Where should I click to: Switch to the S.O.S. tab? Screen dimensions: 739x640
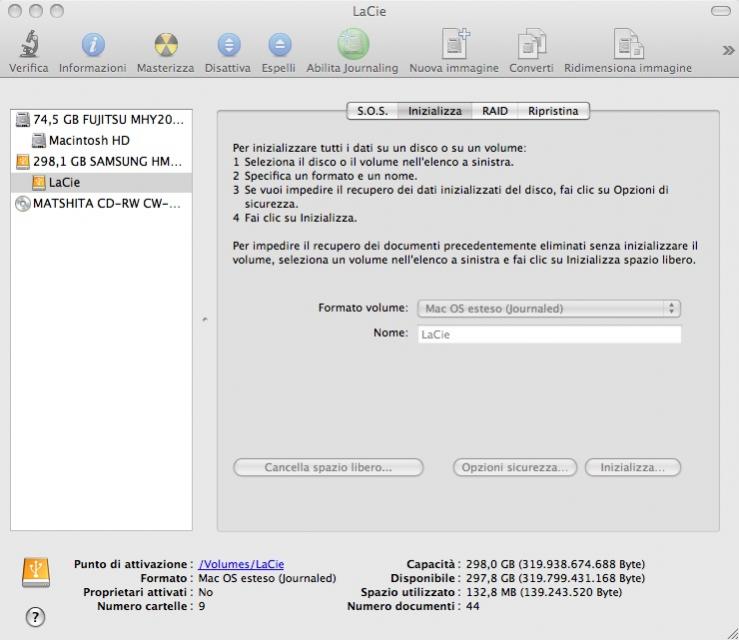[x=372, y=111]
